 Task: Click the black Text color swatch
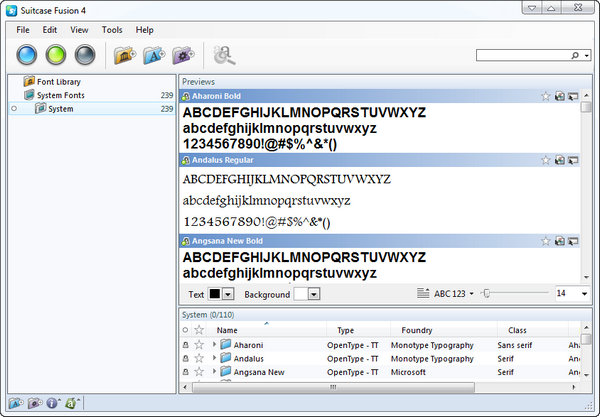214,294
